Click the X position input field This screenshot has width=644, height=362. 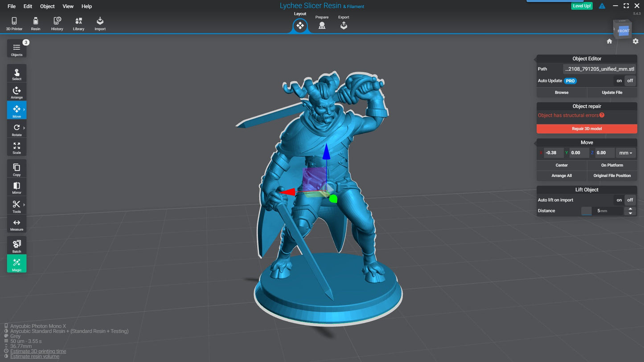553,153
